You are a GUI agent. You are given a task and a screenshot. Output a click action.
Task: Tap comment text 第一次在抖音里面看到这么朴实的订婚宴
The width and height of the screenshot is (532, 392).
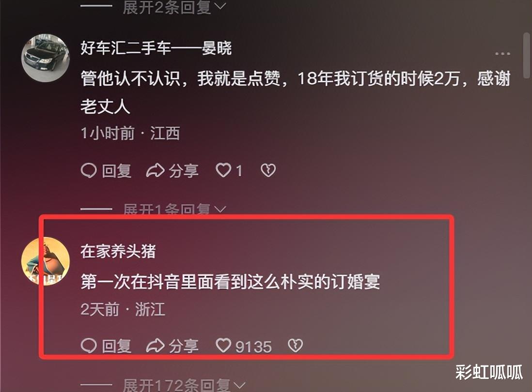click(230, 282)
